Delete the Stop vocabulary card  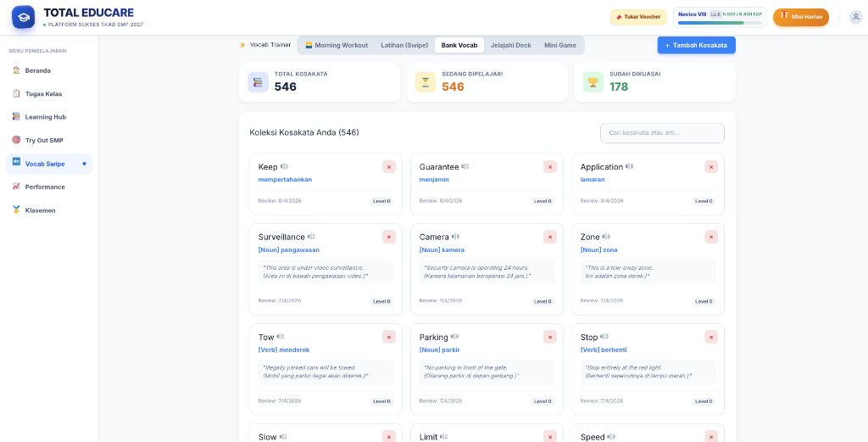tap(711, 337)
